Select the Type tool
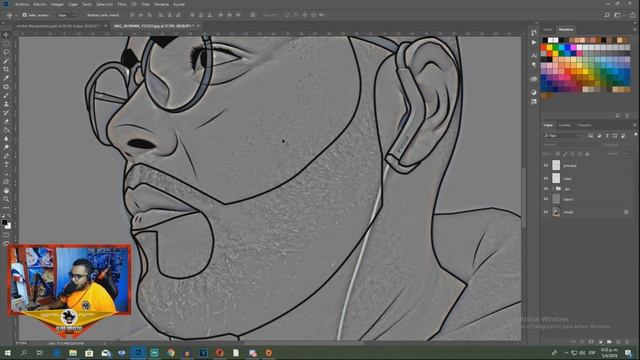This screenshot has width=640, height=360. (x=6, y=165)
